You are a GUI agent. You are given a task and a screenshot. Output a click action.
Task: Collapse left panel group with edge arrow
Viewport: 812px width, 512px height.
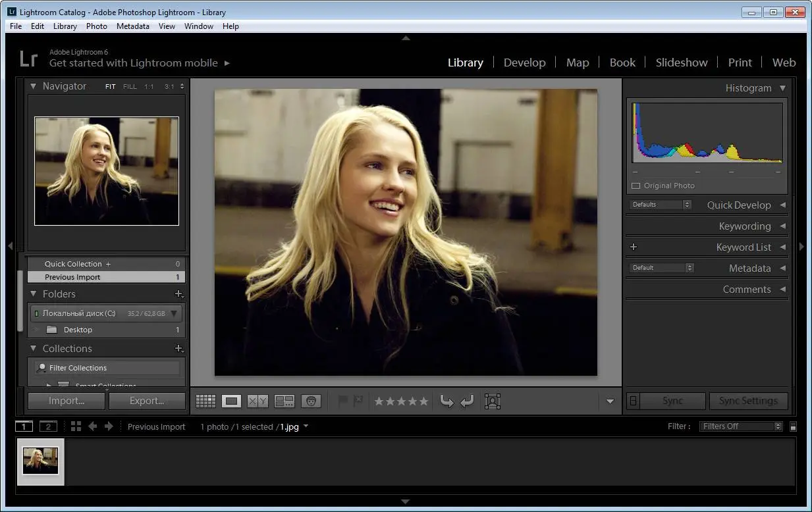tap(10, 247)
